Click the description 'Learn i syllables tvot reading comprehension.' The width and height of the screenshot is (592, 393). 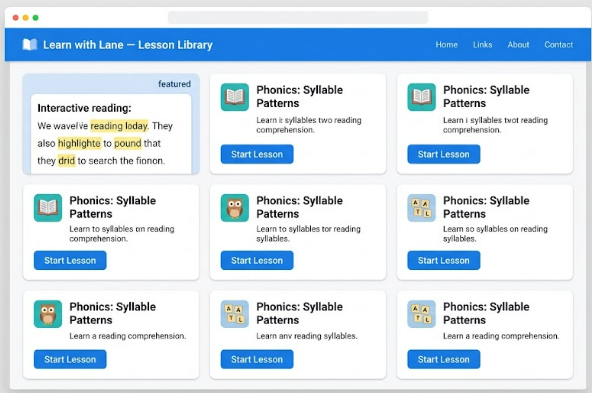tap(495, 125)
